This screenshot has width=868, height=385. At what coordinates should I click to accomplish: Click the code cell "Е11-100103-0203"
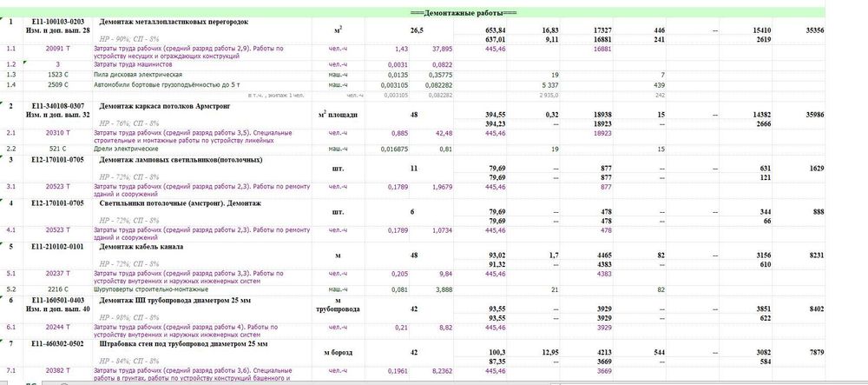57,22
